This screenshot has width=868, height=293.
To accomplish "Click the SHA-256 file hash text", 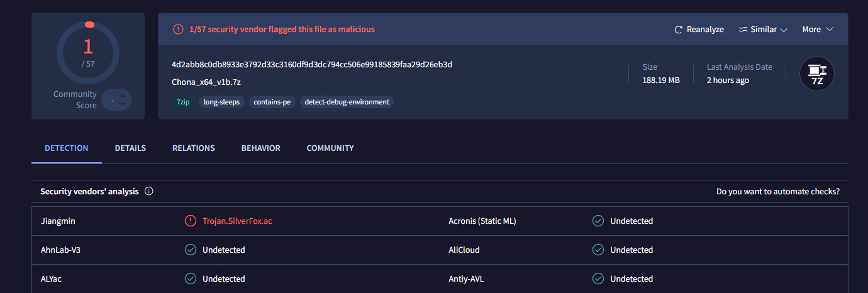I will coord(312,65).
